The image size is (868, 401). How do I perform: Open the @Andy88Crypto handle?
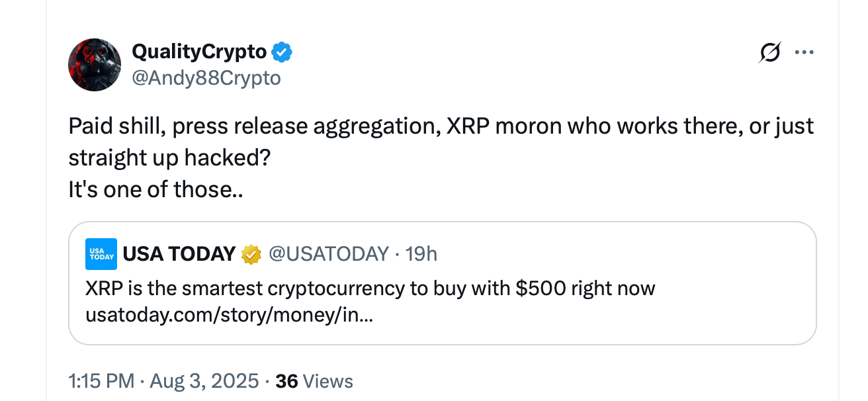(206, 78)
